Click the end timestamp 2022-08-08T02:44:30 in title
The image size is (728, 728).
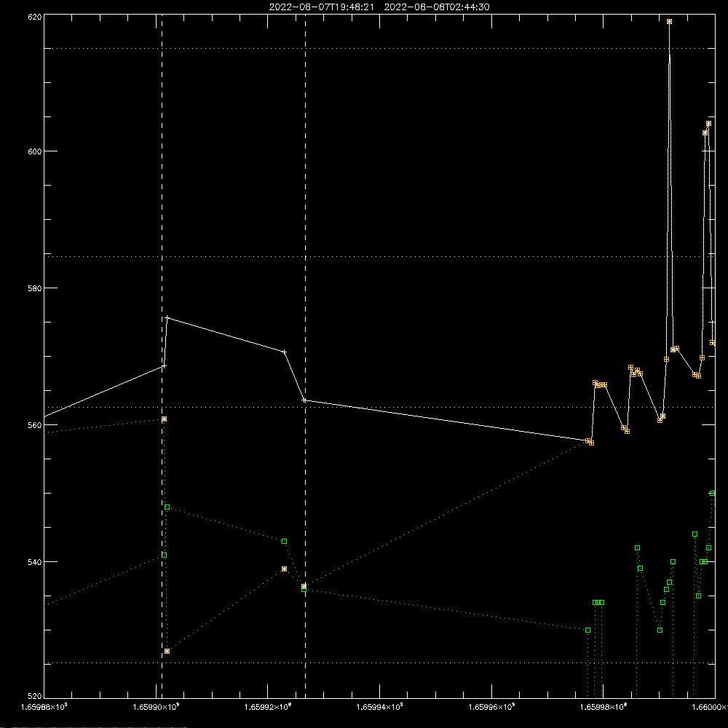click(x=436, y=7)
